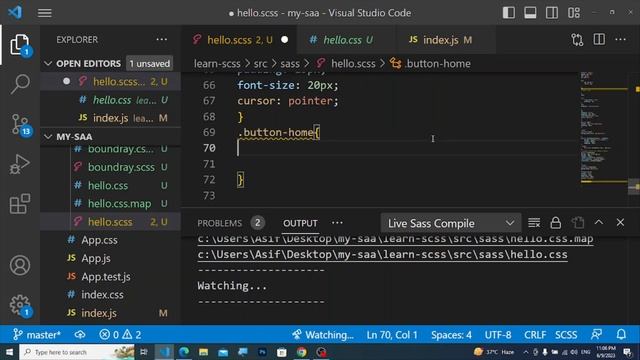The height and width of the screenshot is (360, 640).
Task: Click master branch in status bar
Action: pyautogui.click(x=37, y=335)
